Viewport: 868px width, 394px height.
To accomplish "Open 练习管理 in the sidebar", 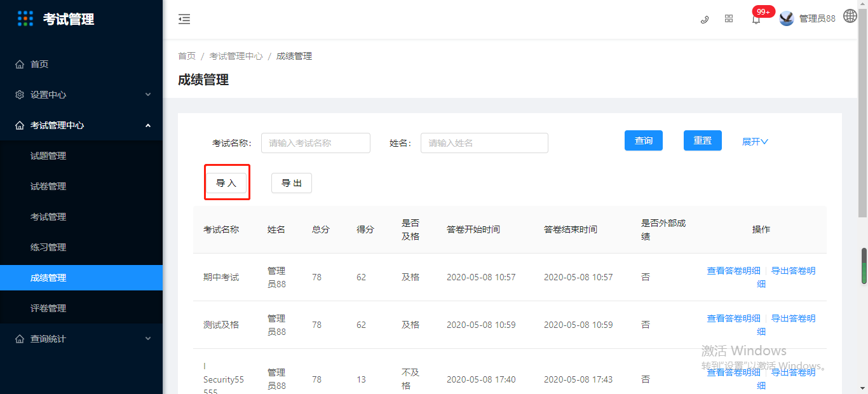I will 81,247.
